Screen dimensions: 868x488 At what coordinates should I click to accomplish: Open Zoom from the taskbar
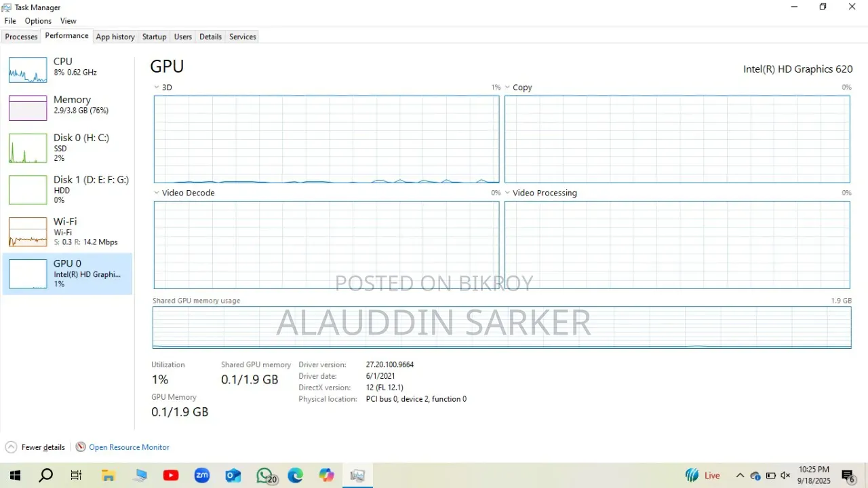202,476
